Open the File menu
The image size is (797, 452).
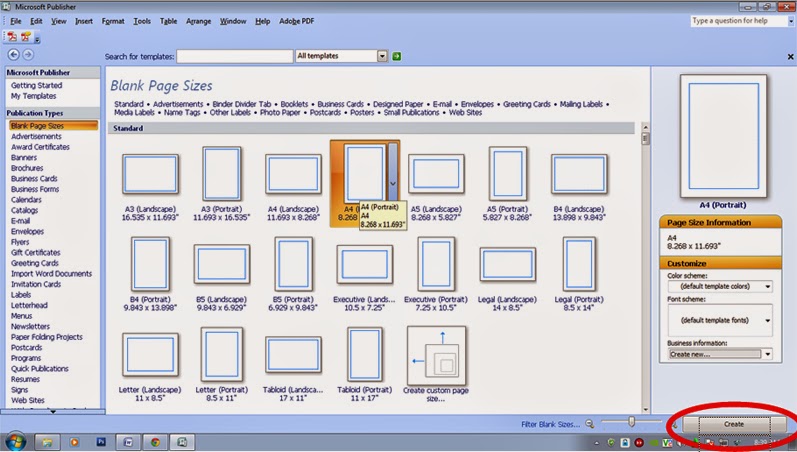tap(16, 21)
